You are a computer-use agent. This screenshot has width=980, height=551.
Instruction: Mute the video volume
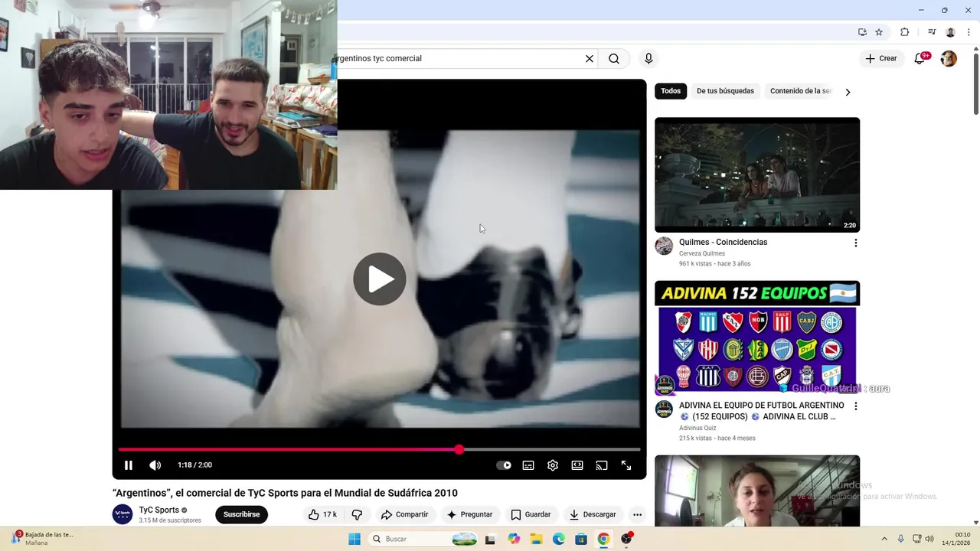pos(155,465)
